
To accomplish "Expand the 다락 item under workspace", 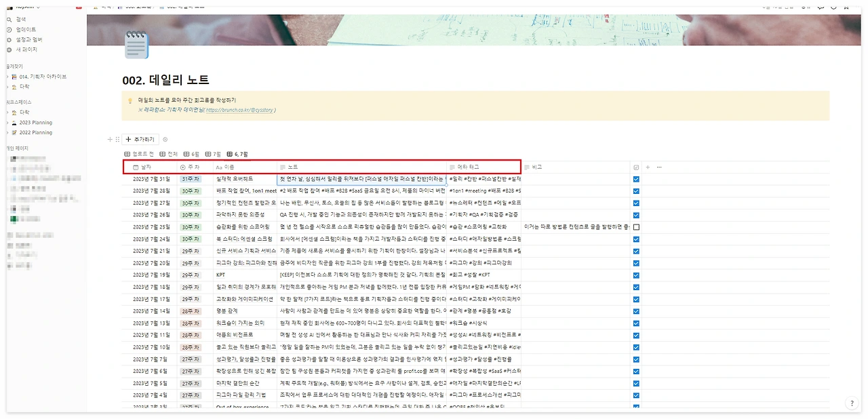I will [x=7, y=112].
